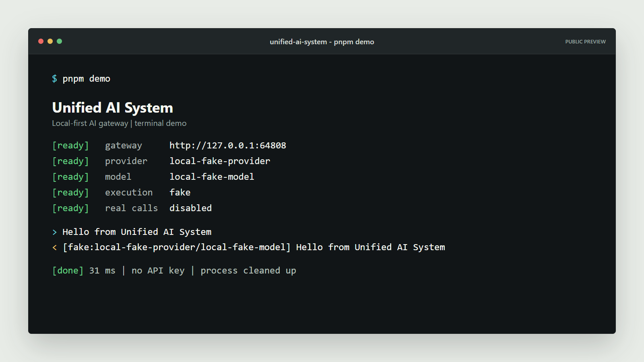This screenshot has width=644, height=362.
Task: Click the 'disabled' value
Action: pyautogui.click(x=190, y=208)
